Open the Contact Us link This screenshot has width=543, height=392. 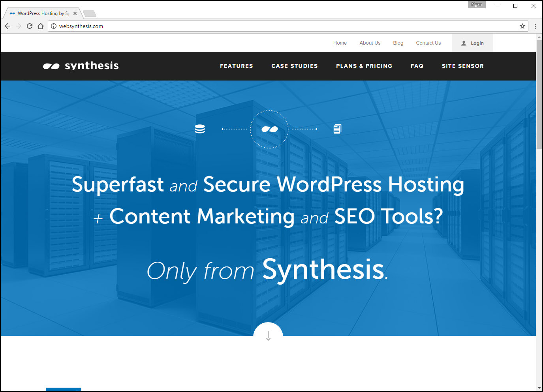click(428, 43)
